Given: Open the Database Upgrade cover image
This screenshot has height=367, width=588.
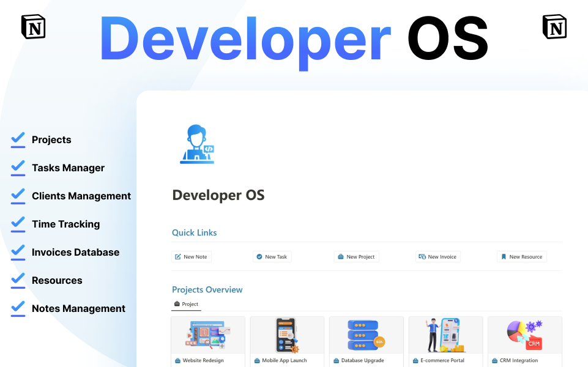Looking at the screenshot, I should click(x=367, y=335).
